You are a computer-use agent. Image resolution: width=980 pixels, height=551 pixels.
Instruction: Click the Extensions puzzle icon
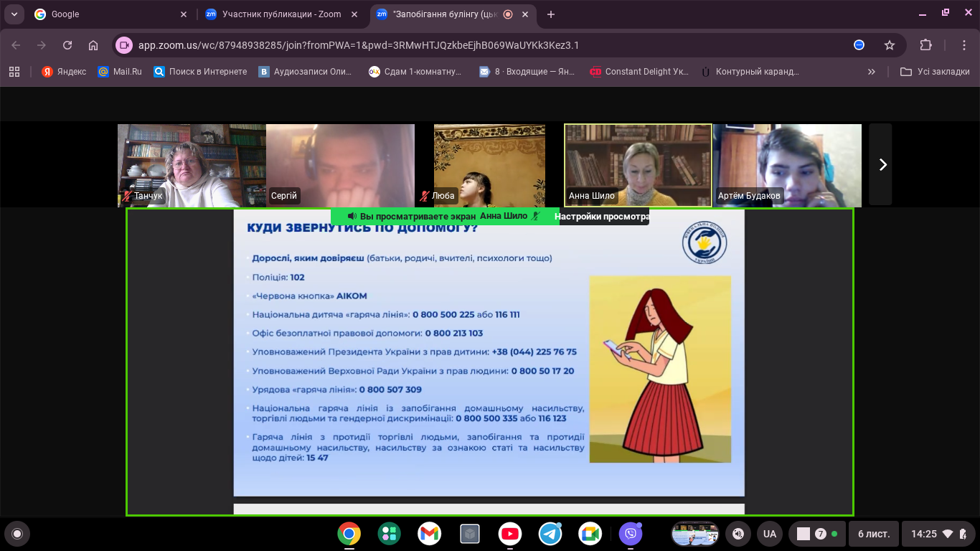925,45
